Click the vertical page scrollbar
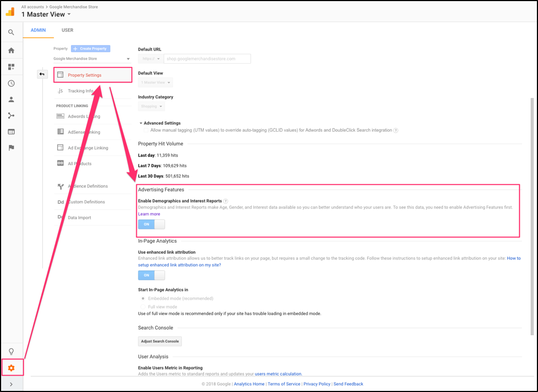The image size is (538, 392). tap(532, 216)
